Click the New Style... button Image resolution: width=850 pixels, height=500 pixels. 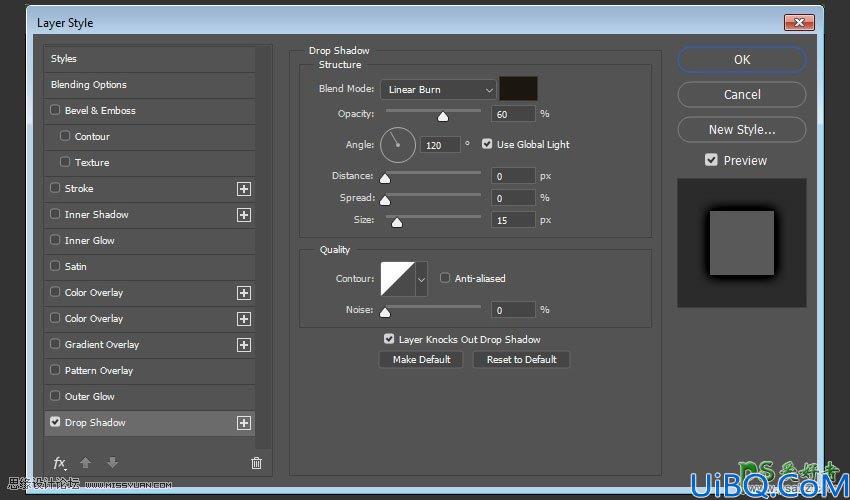(x=742, y=130)
